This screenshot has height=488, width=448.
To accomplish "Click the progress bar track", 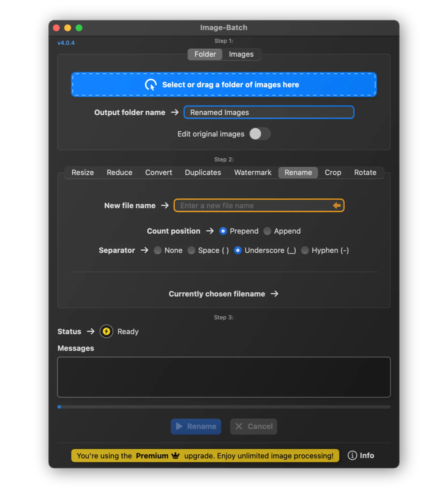I will point(224,407).
